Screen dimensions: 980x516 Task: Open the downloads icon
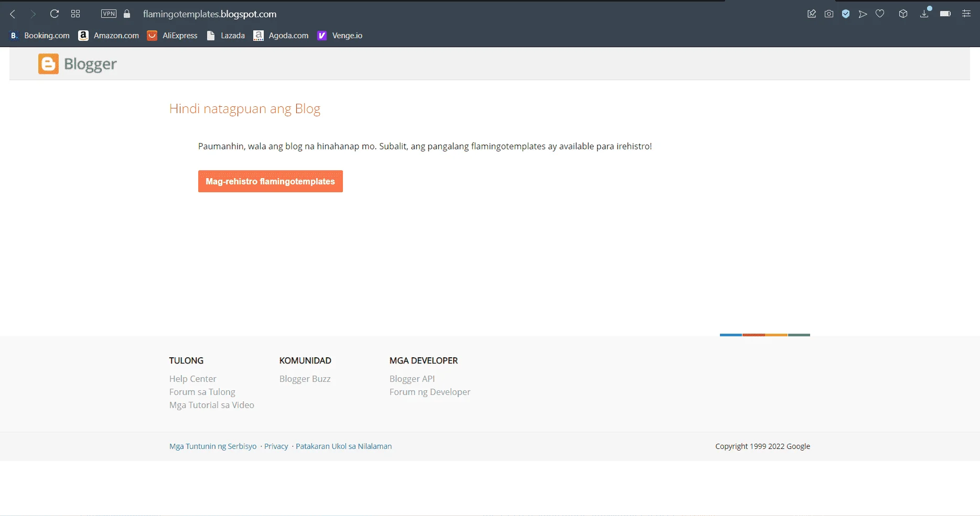tap(924, 14)
